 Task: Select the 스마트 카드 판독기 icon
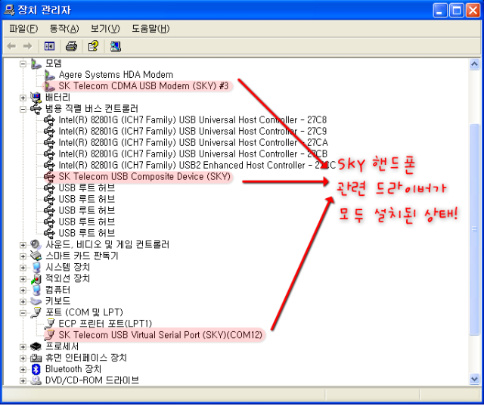pyautogui.click(x=36, y=256)
